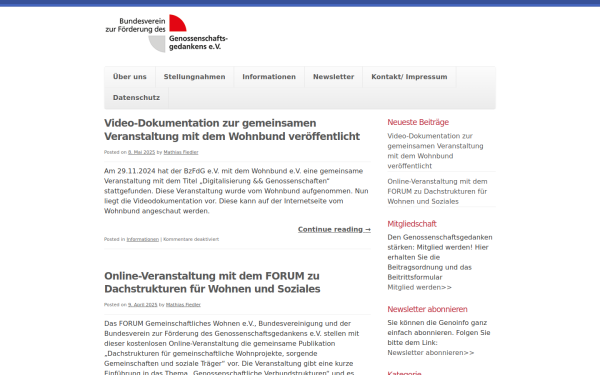Click the Newsletter abonnieren sidebar heading
600x375 pixels.
[x=427, y=309]
